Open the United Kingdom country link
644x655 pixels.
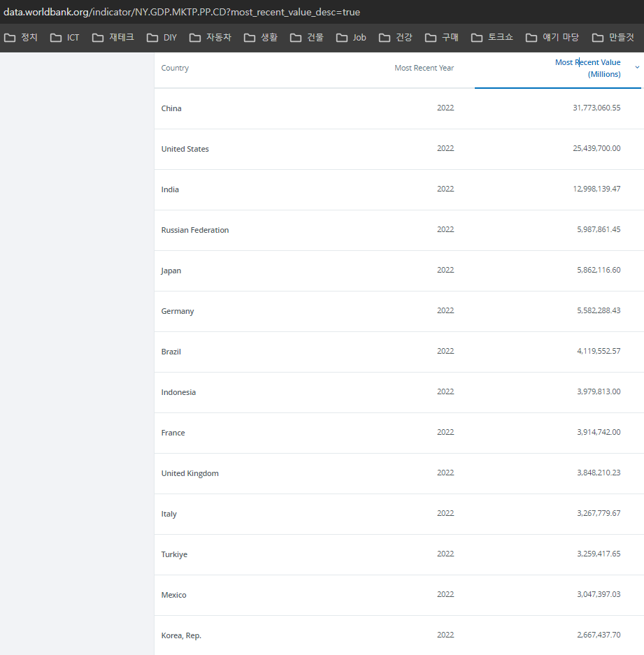point(189,473)
